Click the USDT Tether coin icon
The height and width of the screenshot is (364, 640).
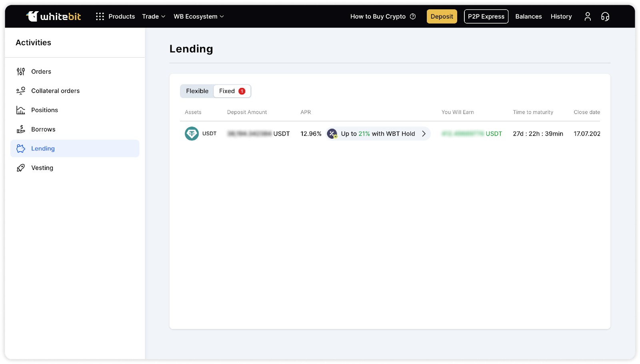coord(192,134)
